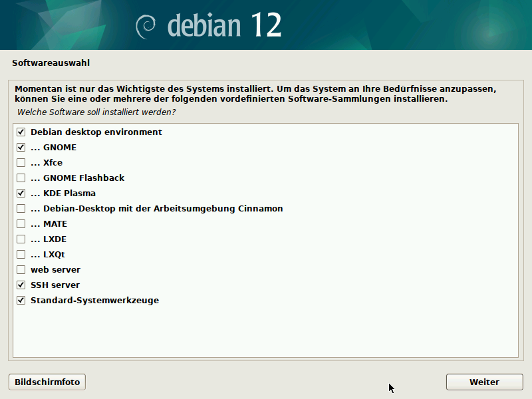Click the web server label text
The height and width of the screenshot is (399, 532).
coord(55,270)
